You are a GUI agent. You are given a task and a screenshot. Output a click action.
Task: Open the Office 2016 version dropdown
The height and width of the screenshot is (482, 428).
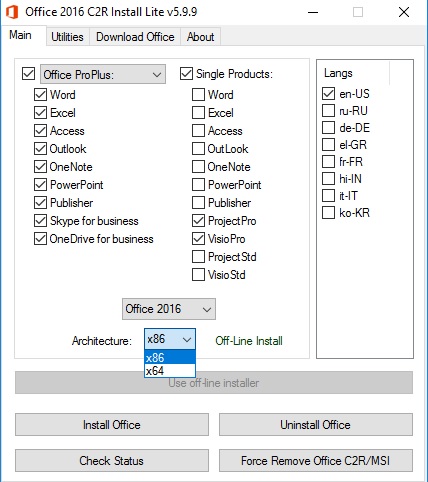click(x=169, y=309)
